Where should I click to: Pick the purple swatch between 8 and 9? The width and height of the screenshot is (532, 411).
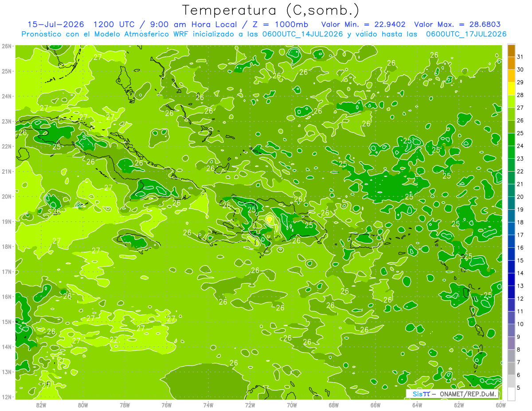coord(511,343)
